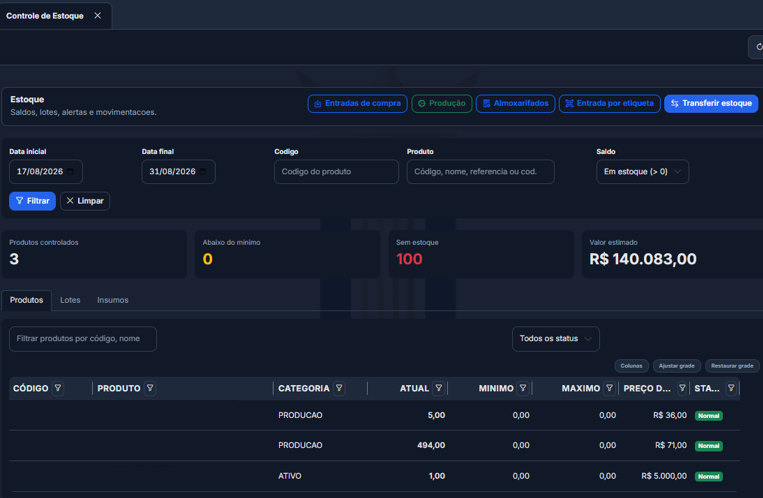
Task: Click PRODUCAO cell in the 5,00 row
Action: click(x=300, y=415)
